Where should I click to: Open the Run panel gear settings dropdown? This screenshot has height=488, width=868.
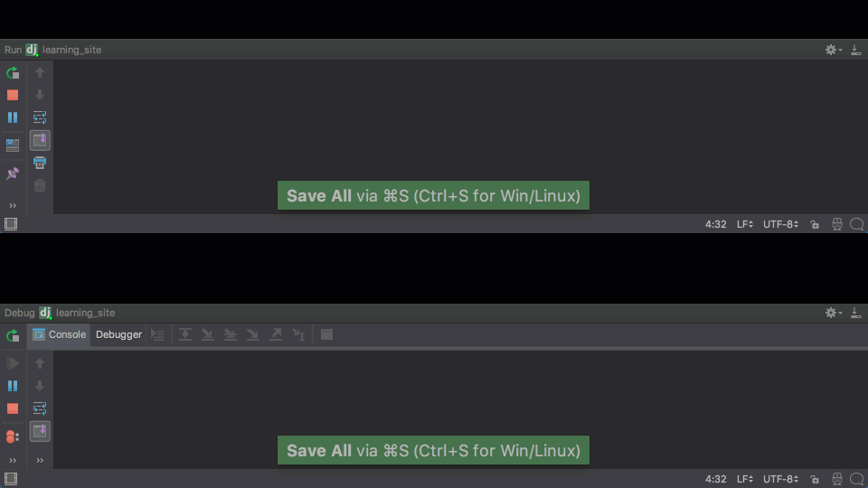tap(833, 50)
